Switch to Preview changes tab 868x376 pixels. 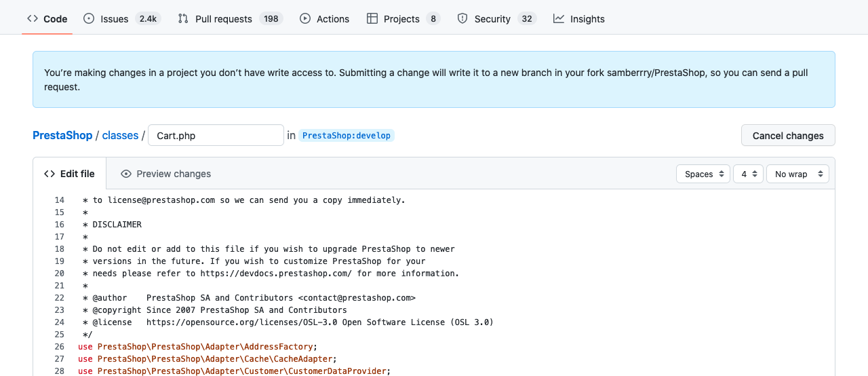pyautogui.click(x=165, y=174)
